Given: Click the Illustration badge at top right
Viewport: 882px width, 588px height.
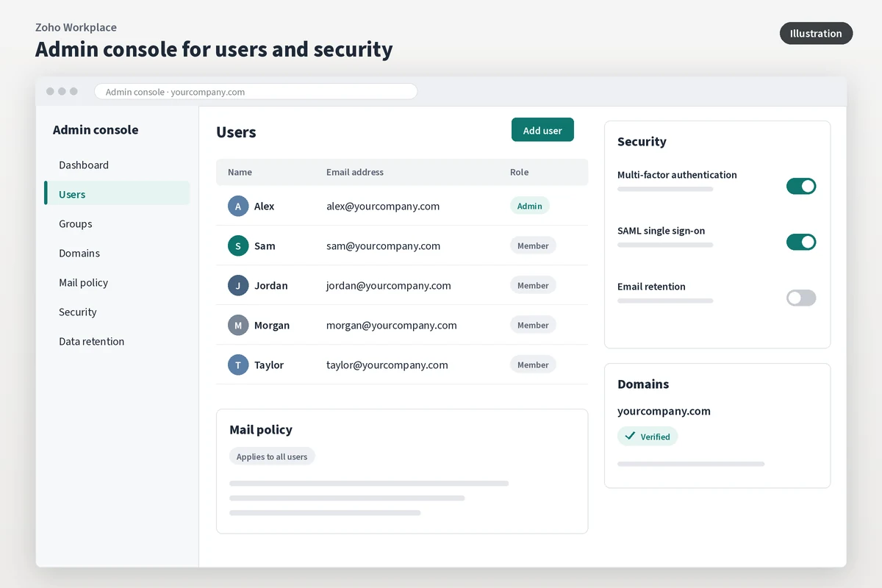Looking at the screenshot, I should pos(816,33).
